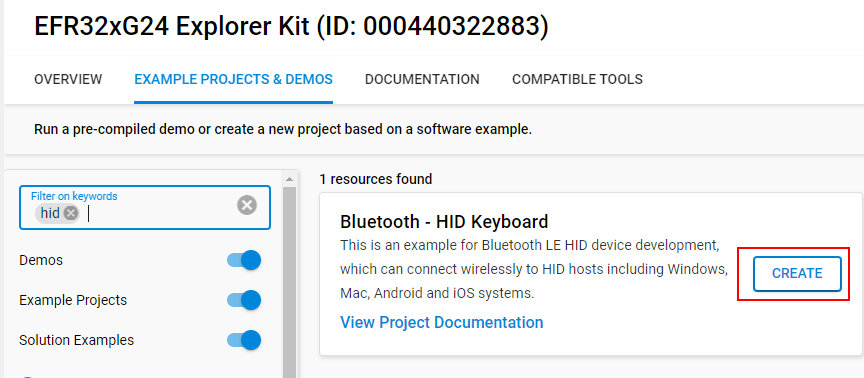This screenshot has height=378, width=864.
Task: Click CREATE for Bluetooth HID Keyboard
Action: point(797,273)
